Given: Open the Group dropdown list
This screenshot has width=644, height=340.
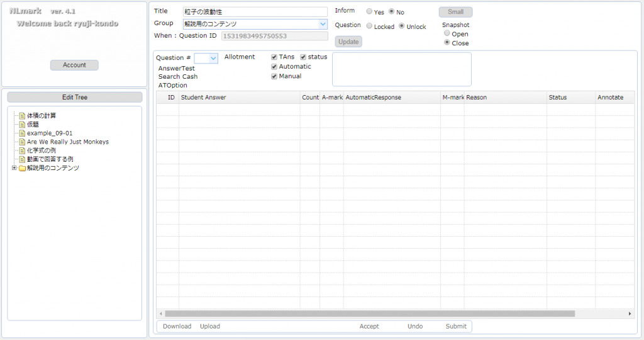Looking at the screenshot, I should pyautogui.click(x=323, y=24).
